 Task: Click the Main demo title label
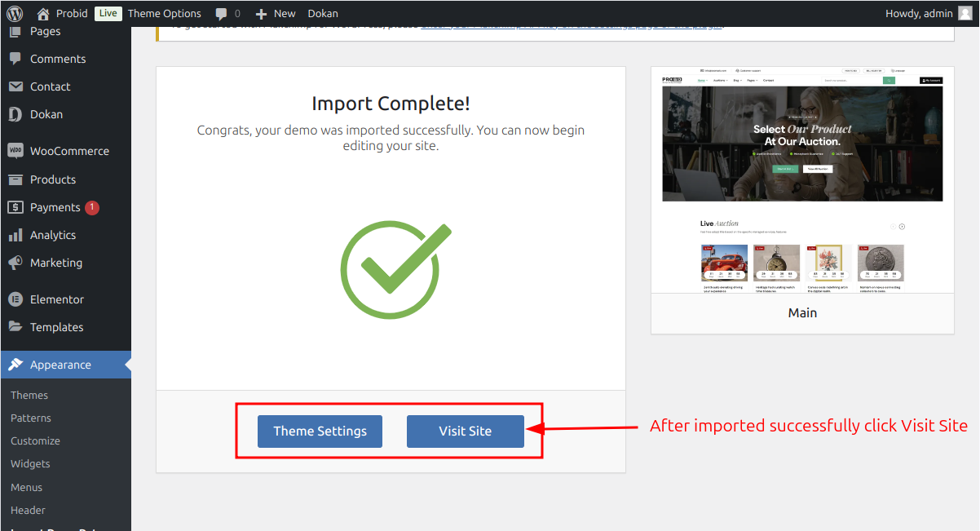click(802, 312)
